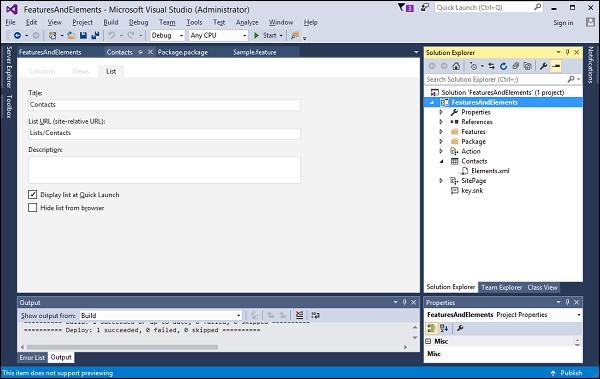This screenshot has height=379, width=600.
Task: Click the Open File folder icon
Action: [x=71, y=36]
